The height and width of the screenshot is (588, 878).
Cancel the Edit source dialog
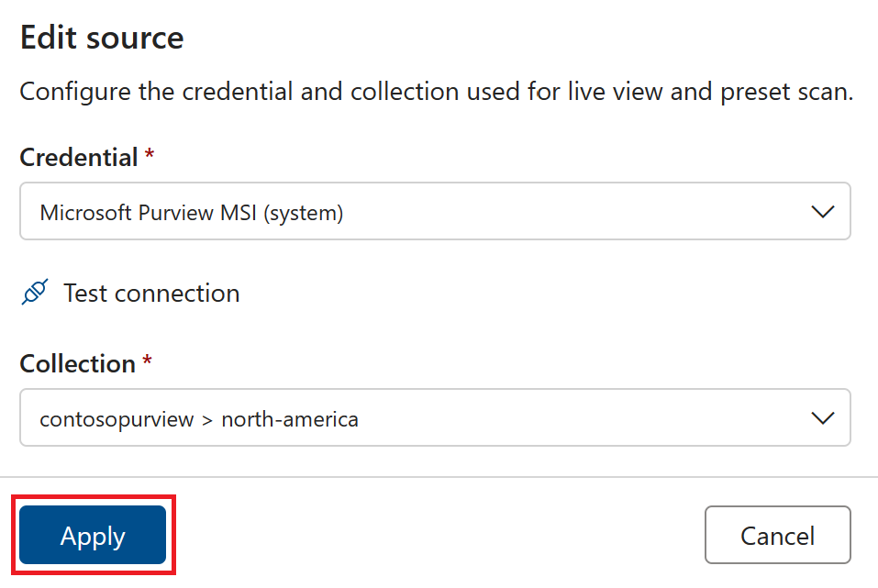click(777, 535)
